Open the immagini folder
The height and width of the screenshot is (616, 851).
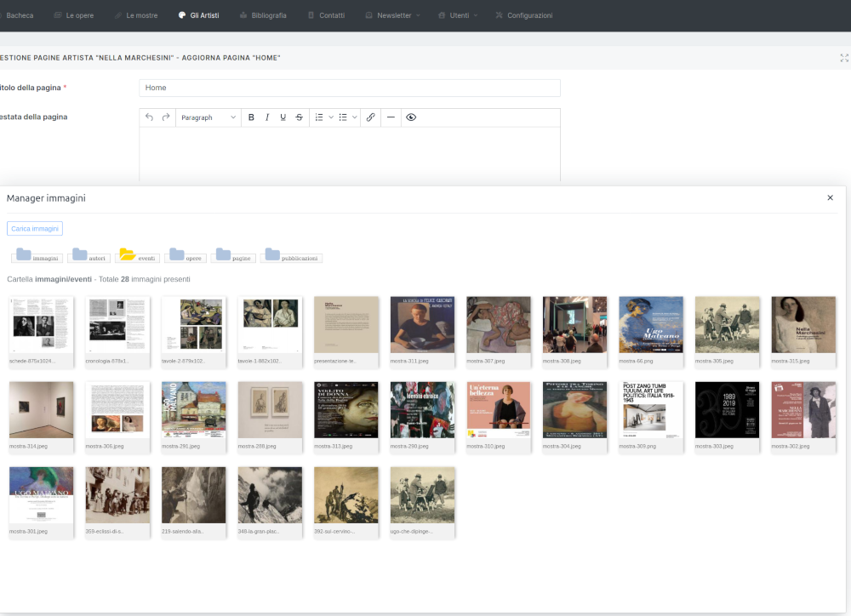(x=37, y=255)
